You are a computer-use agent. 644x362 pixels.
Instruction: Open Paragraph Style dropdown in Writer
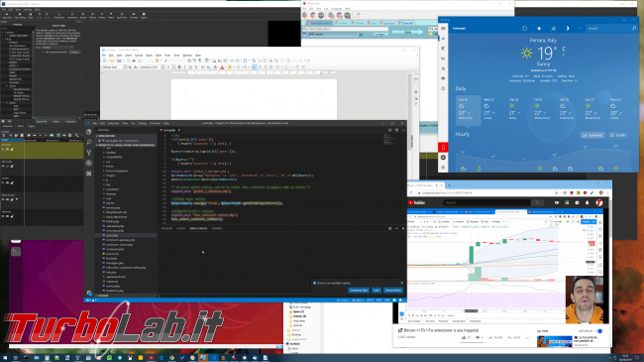(x=125, y=67)
